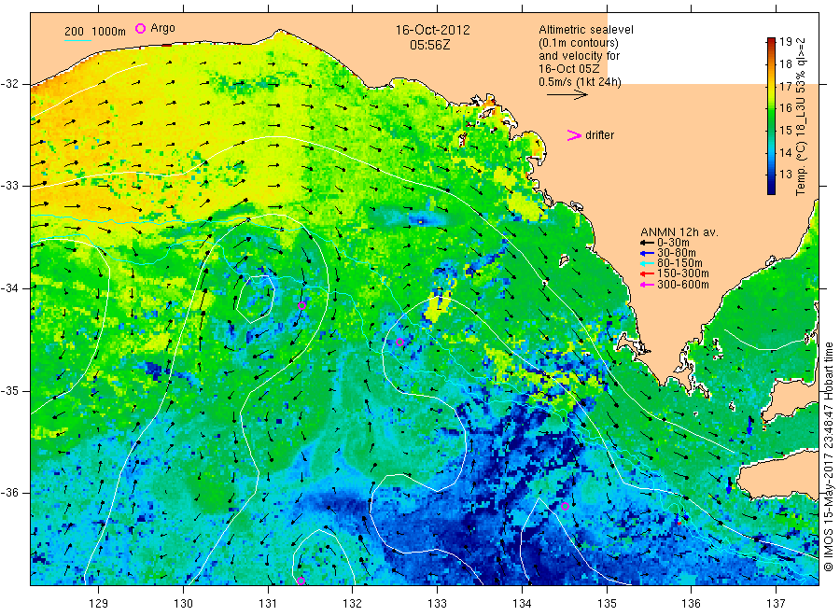Click the 'Altimetric sealevel' text
Screen dimensions: 840x616
coord(586,30)
